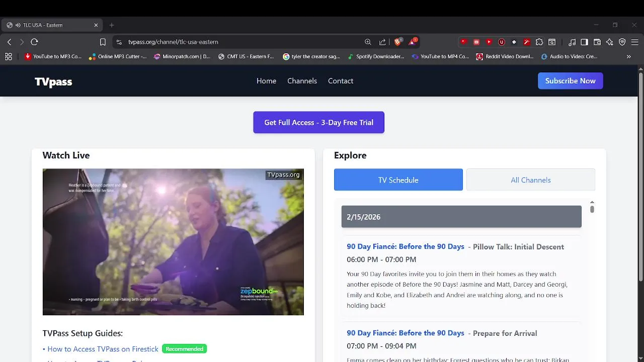644x362 pixels.
Task: Click the 06:00 PM - 07:00 PM time
Action: (381, 259)
